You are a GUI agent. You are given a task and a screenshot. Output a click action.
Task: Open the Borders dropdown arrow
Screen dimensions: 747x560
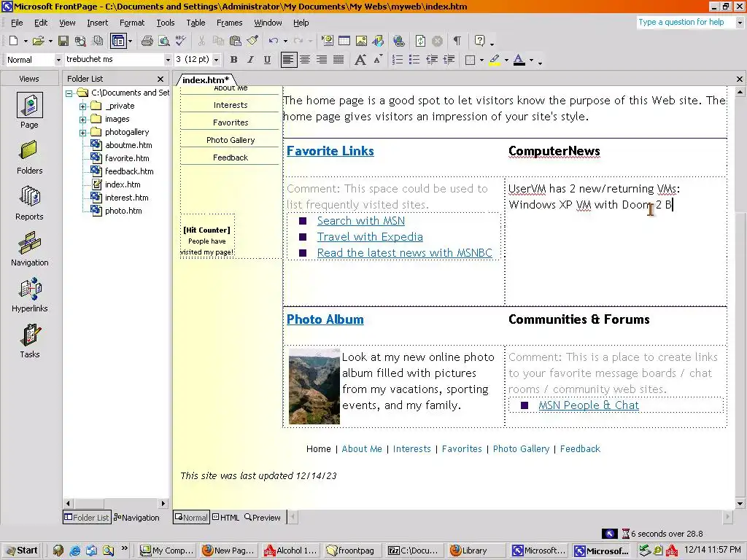[481, 60]
